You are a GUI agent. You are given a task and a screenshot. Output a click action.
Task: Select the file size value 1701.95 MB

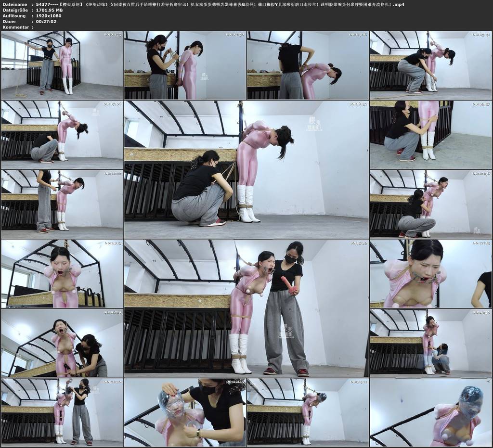pyautogui.click(x=49, y=10)
